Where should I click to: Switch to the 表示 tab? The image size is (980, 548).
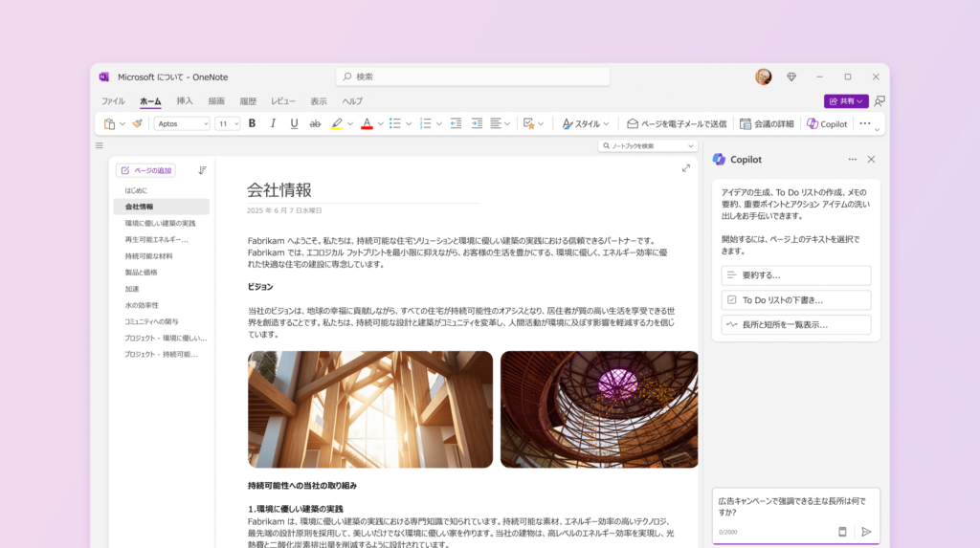319,101
